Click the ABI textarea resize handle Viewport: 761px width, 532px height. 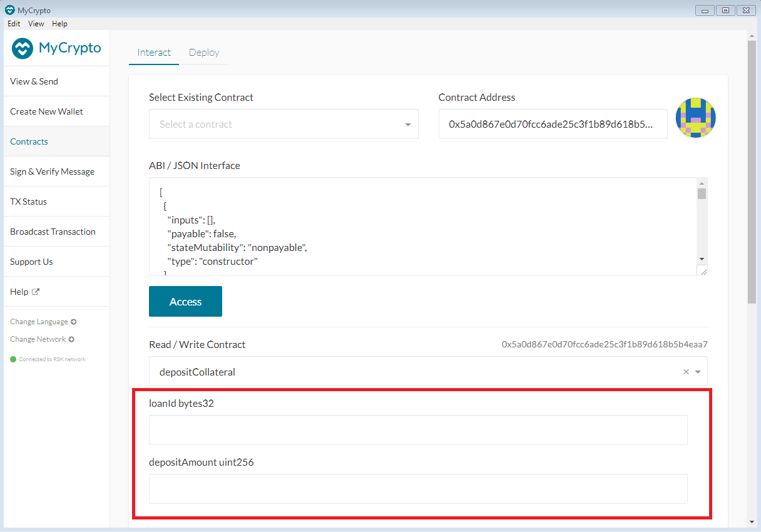click(702, 271)
